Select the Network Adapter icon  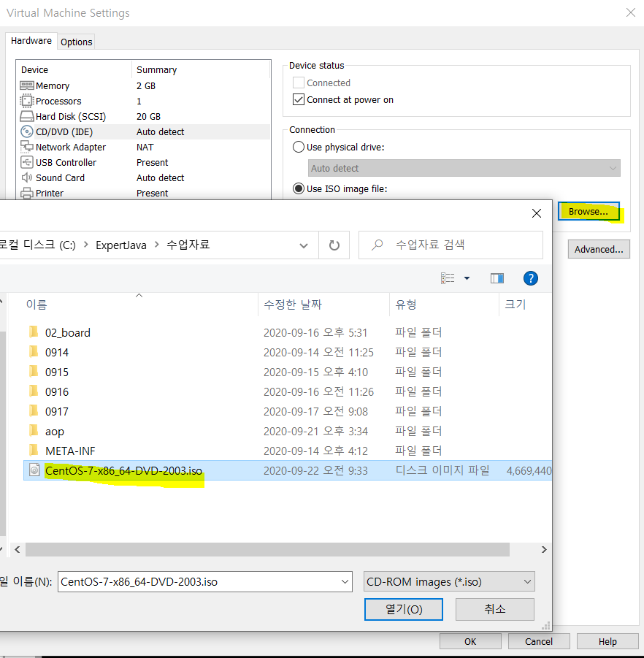coord(27,147)
